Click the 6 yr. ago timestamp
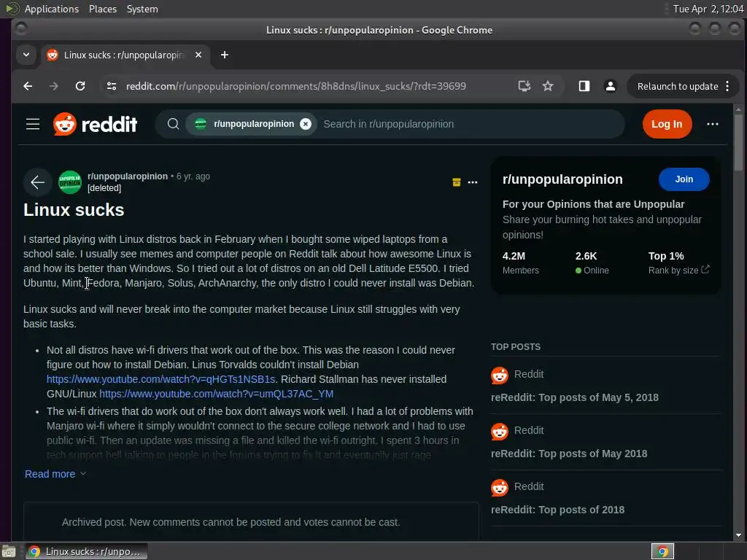747x560 pixels. pos(193,176)
